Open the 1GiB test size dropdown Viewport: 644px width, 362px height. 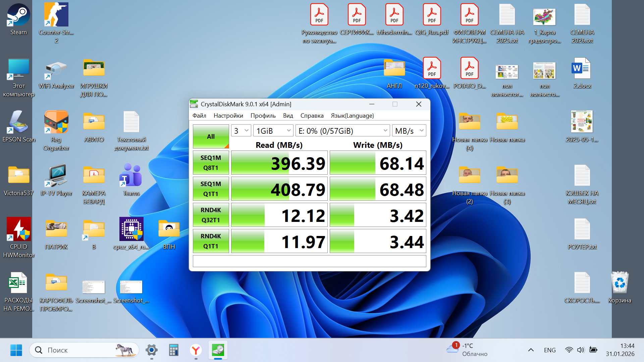(x=273, y=131)
